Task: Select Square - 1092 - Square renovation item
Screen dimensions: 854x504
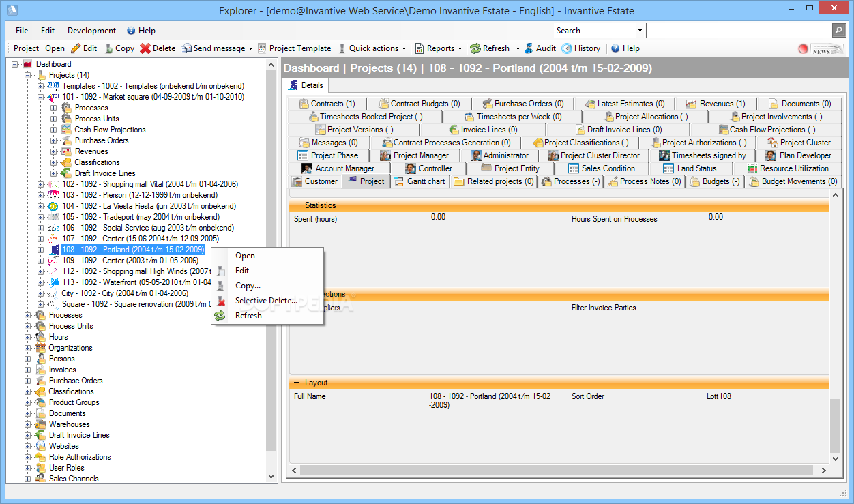Action: pyautogui.click(x=134, y=304)
